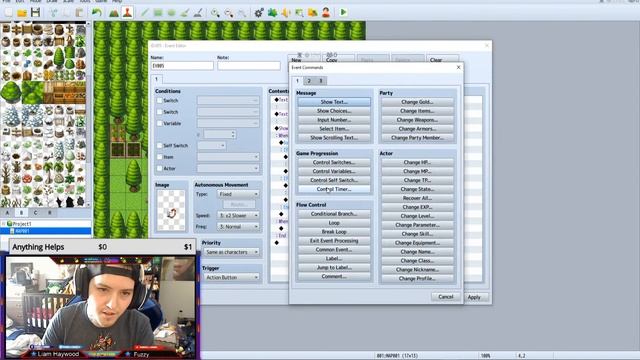Zoom out of the map

tap(229, 13)
